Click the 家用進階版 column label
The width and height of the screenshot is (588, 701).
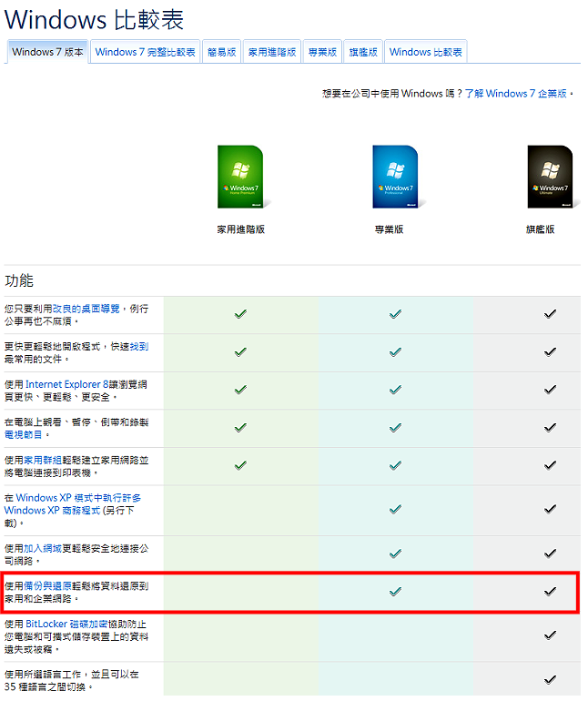tap(243, 231)
